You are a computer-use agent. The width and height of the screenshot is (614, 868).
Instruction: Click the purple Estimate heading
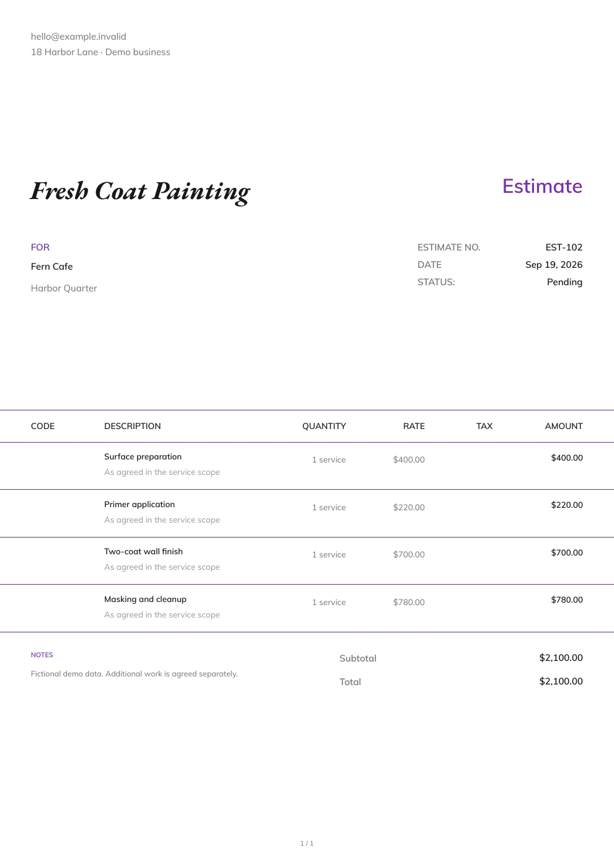tap(542, 186)
